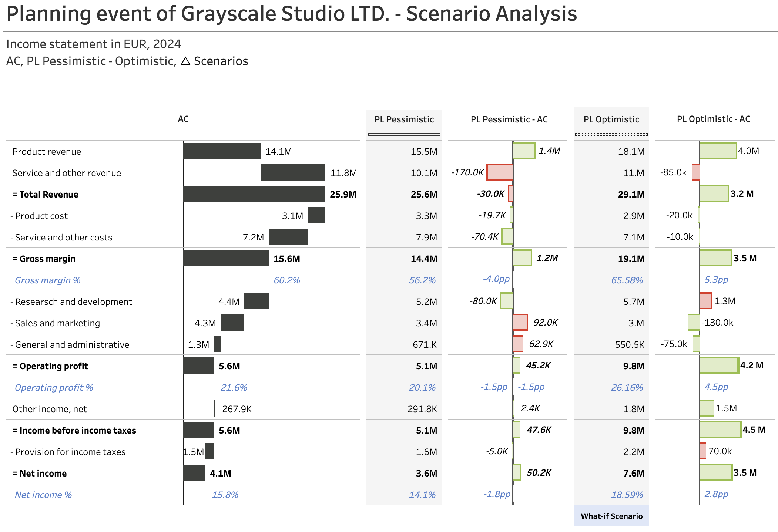Click the green 4.2 M Operating profit variance bar
The width and height of the screenshot is (778, 532).
[x=719, y=365]
